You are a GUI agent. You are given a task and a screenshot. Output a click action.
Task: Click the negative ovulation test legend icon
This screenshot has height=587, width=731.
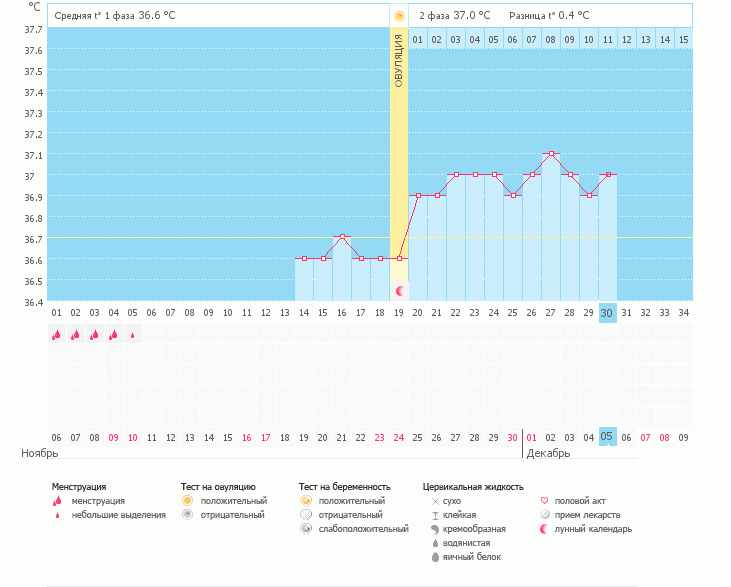point(187,514)
